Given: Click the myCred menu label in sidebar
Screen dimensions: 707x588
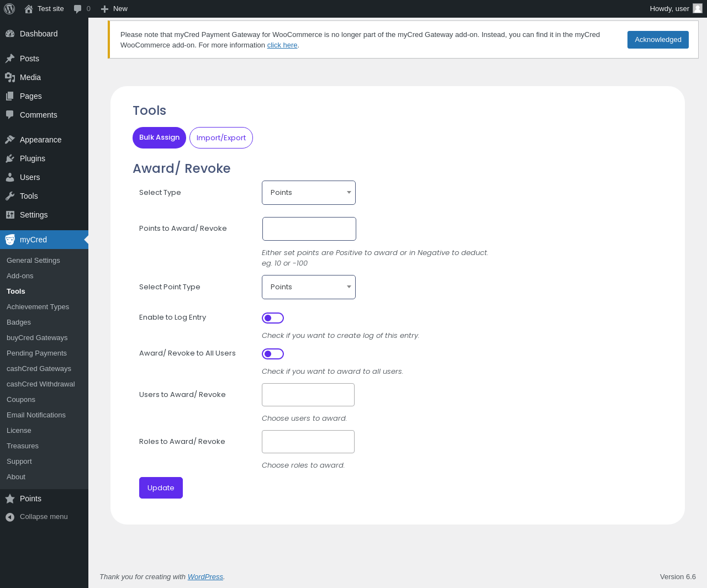Looking at the screenshot, I should pyautogui.click(x=33, y=240).
